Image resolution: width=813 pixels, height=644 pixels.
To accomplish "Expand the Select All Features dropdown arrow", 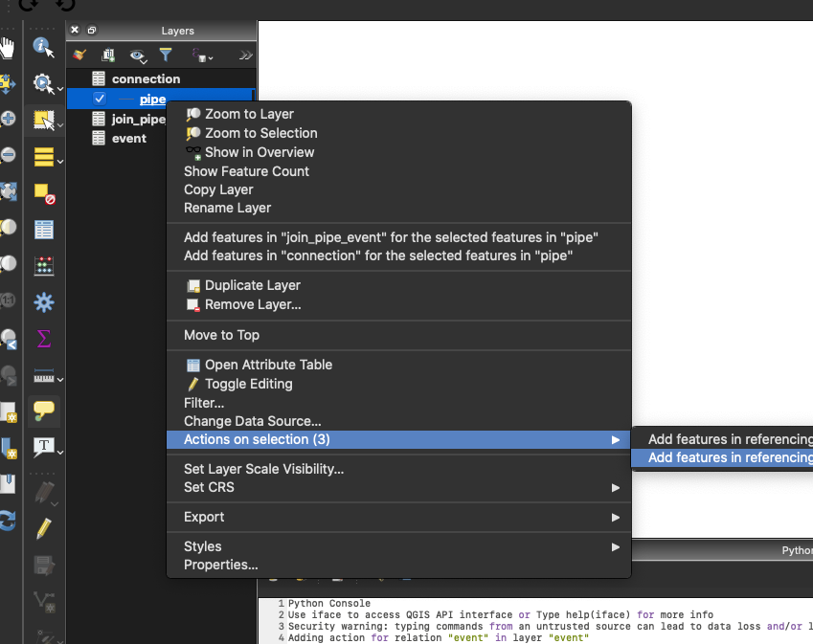I will 60,162.
